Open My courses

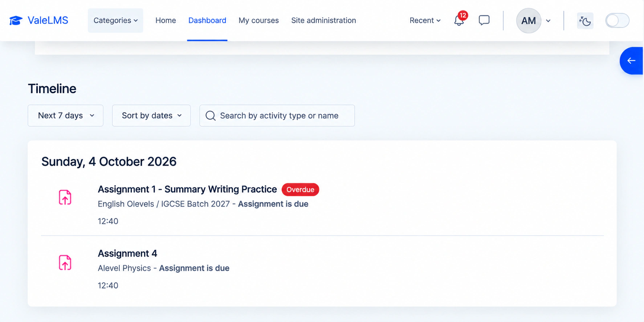click(x=258, y=20)
